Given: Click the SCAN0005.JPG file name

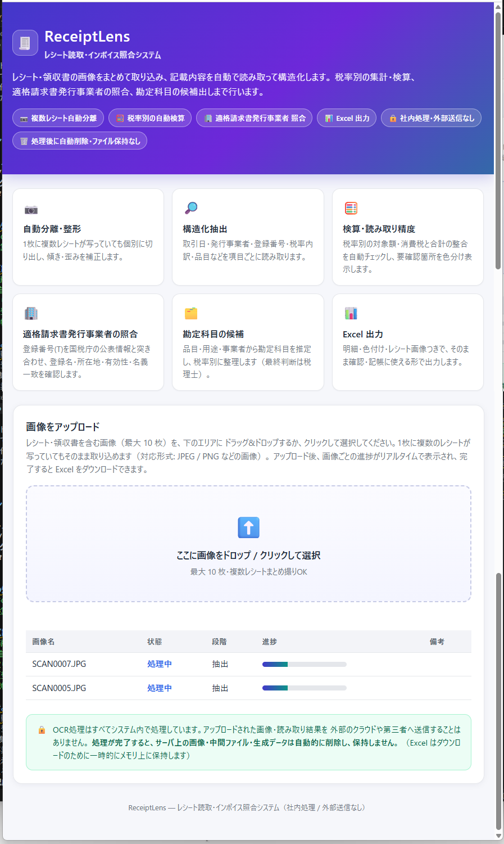Looking at the screenshot, I should coord(59,688).
